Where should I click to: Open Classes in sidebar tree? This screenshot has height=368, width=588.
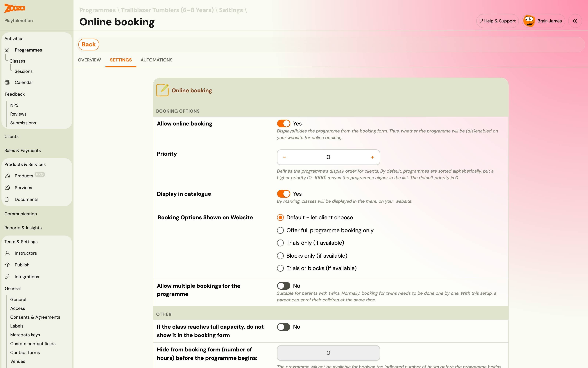[x=17, y=61]
